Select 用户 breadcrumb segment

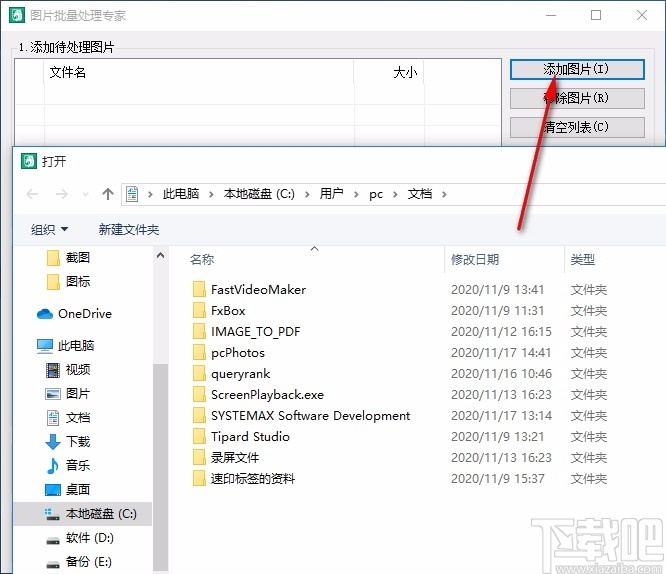[332, 194]
